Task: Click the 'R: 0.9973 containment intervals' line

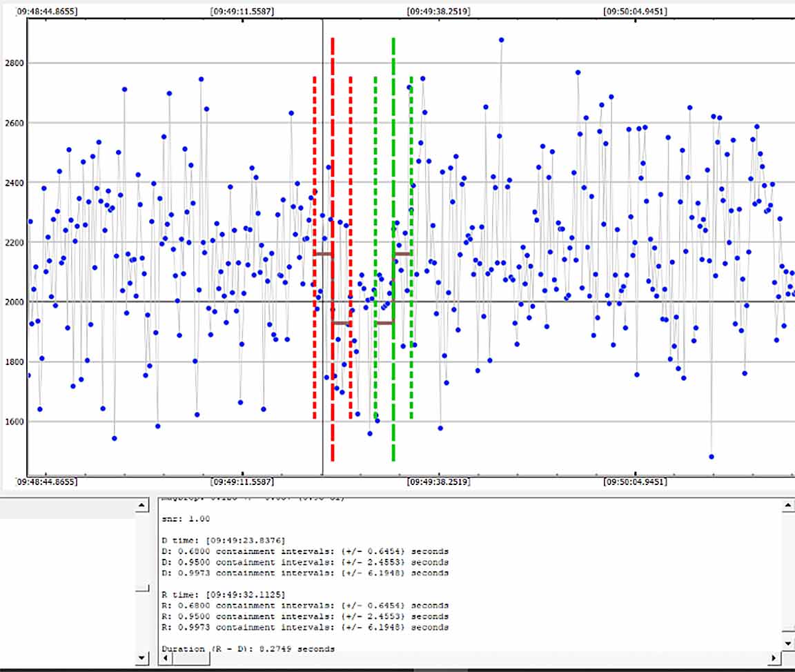Action: [305, 627]
